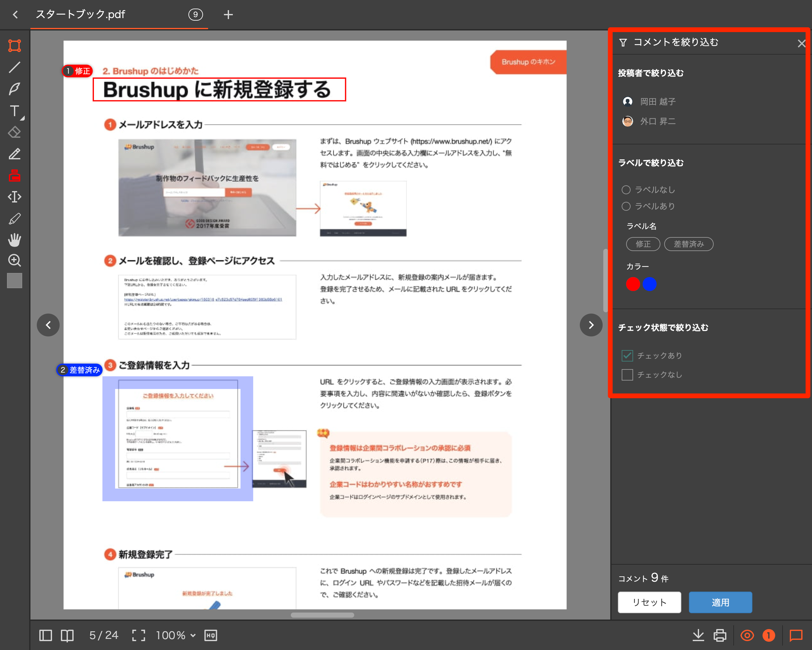Toggle the 修正 label filter chip
The image size is (812, 650).
[643, 244]
